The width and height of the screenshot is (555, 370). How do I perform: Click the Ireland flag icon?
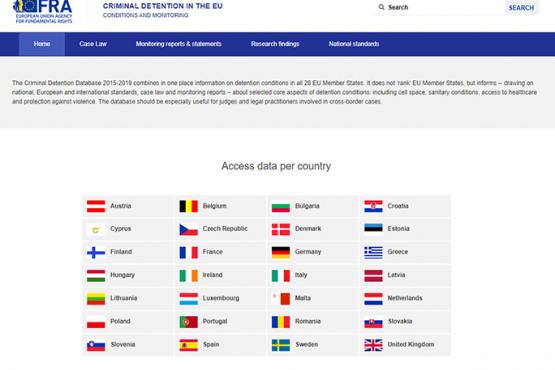188,275
